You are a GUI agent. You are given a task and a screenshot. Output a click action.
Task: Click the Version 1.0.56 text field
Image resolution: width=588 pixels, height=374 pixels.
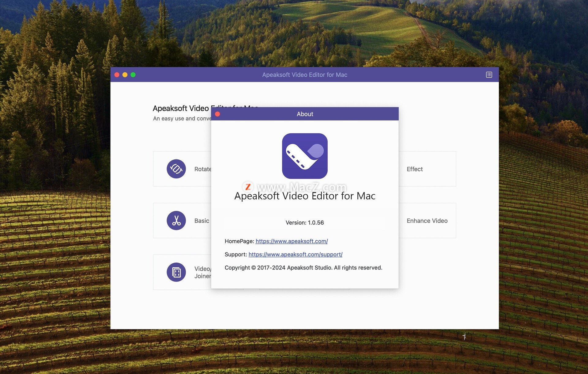pos(304,223)
